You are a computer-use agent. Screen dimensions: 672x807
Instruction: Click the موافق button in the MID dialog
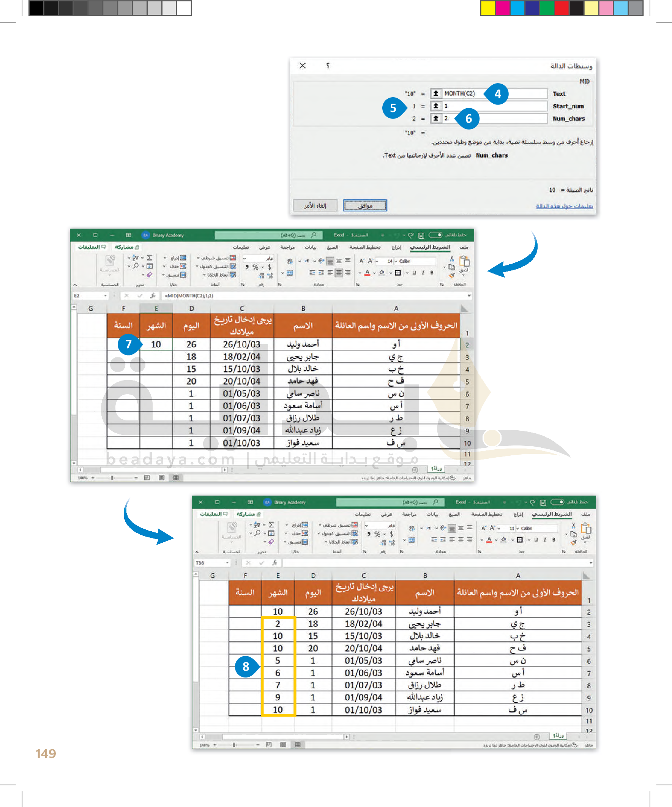tap(364, 205)
